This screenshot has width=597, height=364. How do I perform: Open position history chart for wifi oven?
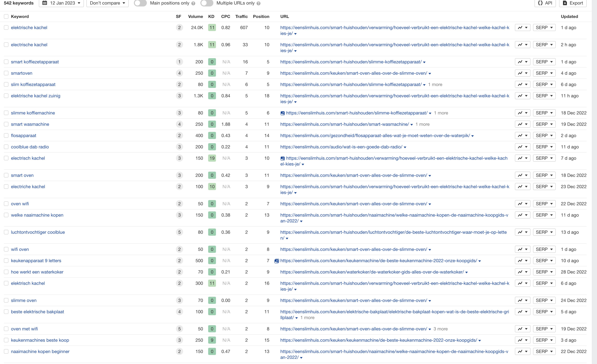click(x=523, y=249)
